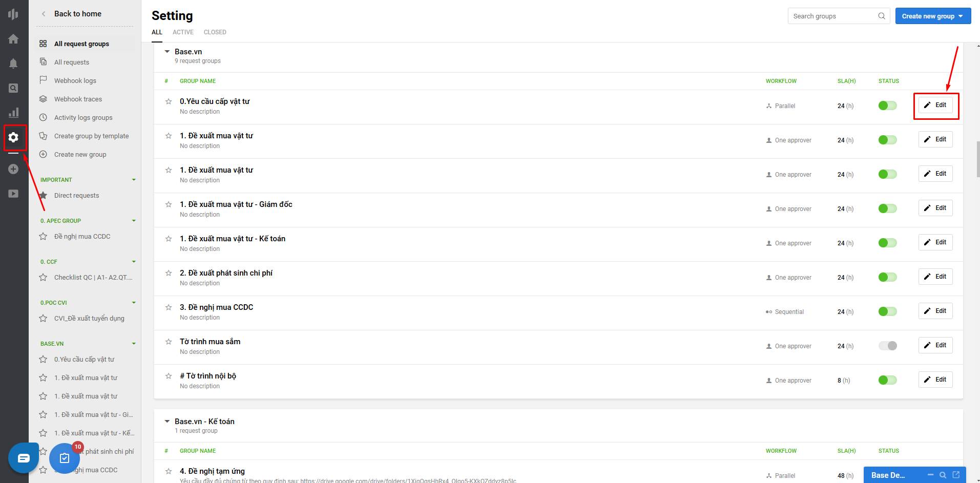
Task: Go Back to home
Action: point(78,14)
